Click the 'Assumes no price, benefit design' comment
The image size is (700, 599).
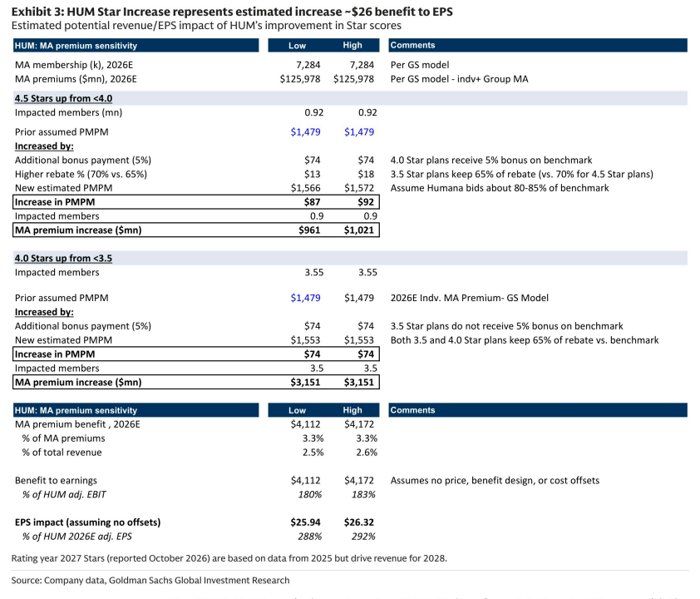pyautogui.click(x=495, y=480)
